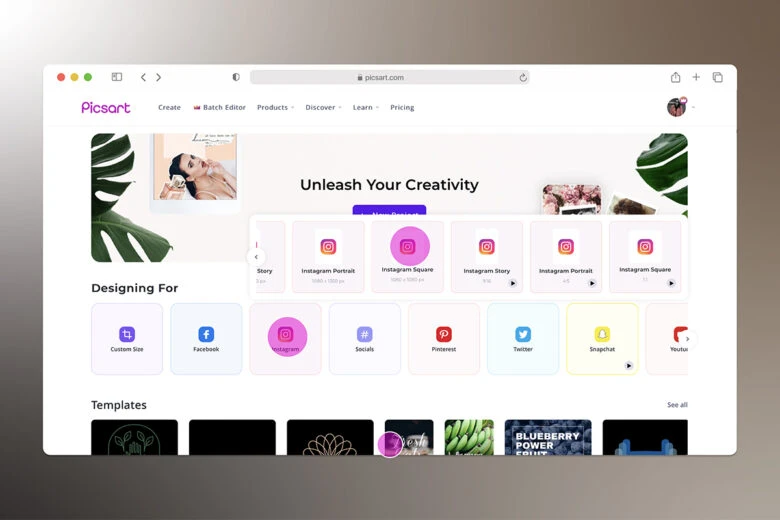
Task: Open the Learn dropdown menu
Action: [365, 107]
